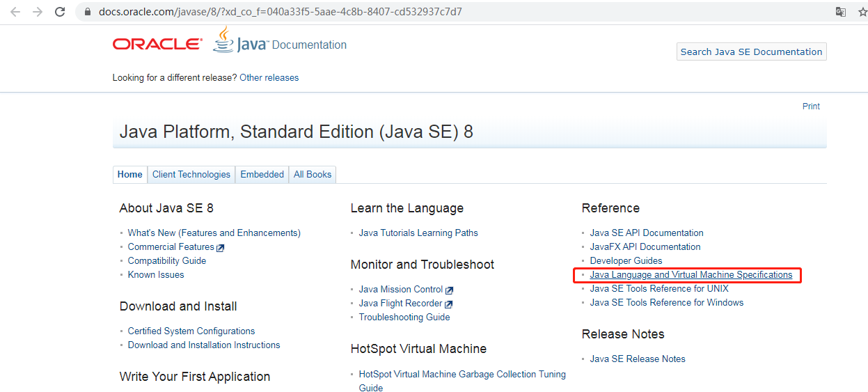Open Certified System Configurations link
This screenshot has height=392, width=868.
tap(191, 331)
